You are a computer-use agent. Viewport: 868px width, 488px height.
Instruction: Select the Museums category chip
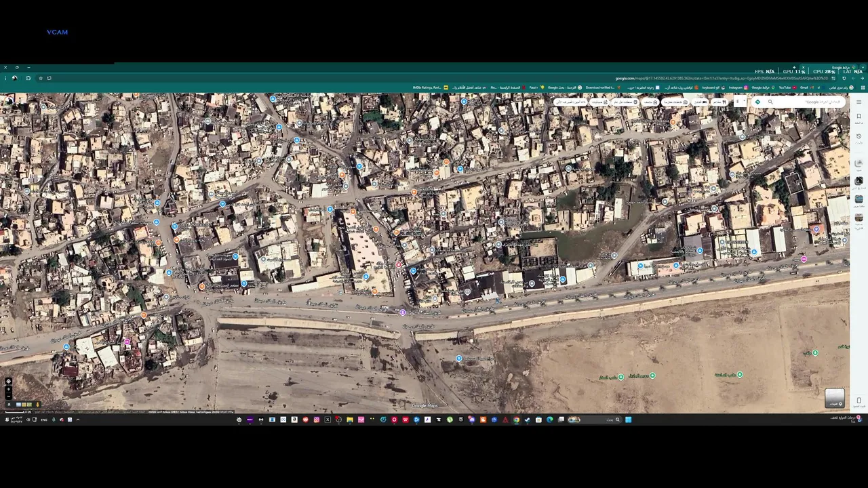(x=650, y=102)
